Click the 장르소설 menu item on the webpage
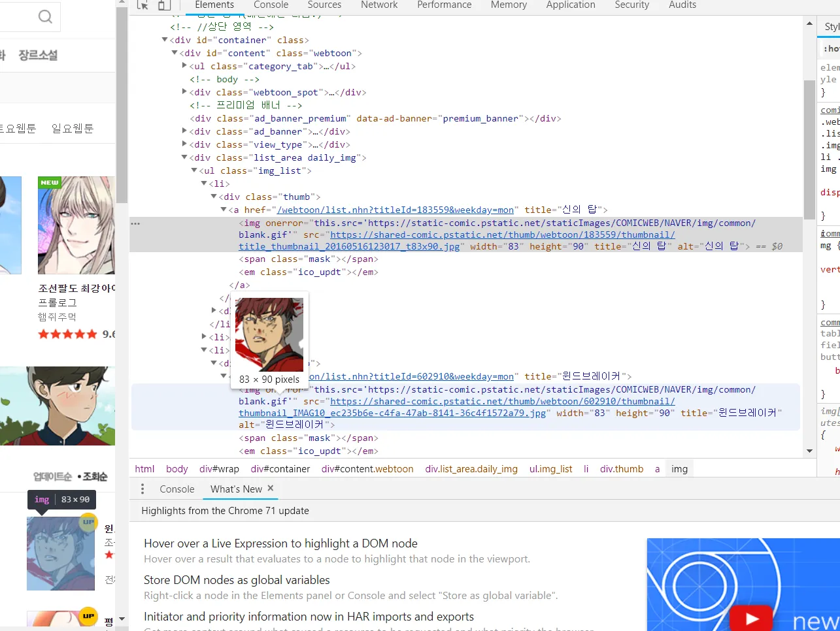Viewport: 840px width, 631px height. coord(38,56)
